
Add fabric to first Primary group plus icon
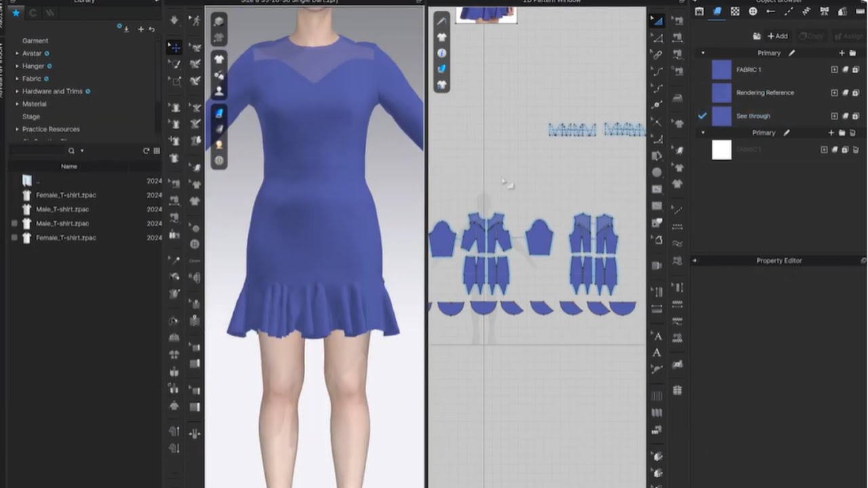click(842, 53)
